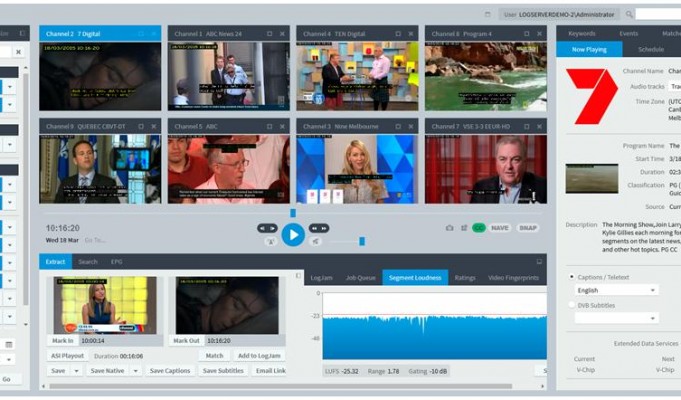The height and width of the screenshot is (400, 681).
Task: Close the Channel 8 Program 4 panel
Action: click(539, 33)
